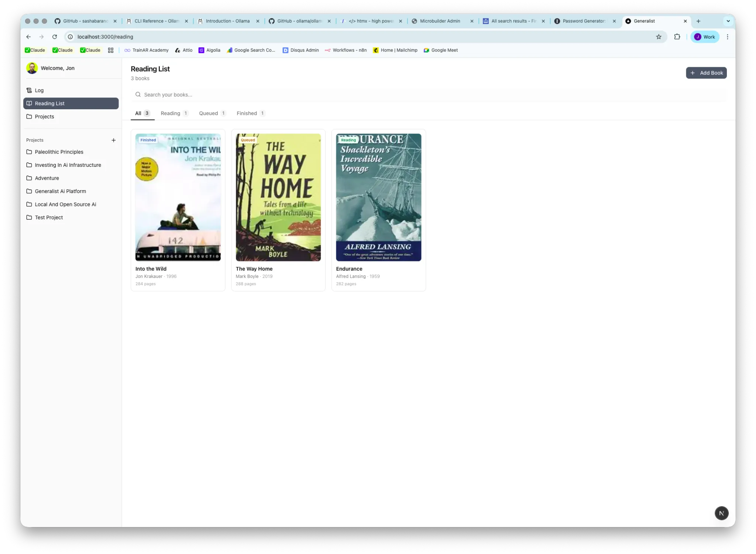Viewport: 756px width, 554px height.
Task: Toggle the Queued badge on The Way Home
Action: click(x=248, y=140)
